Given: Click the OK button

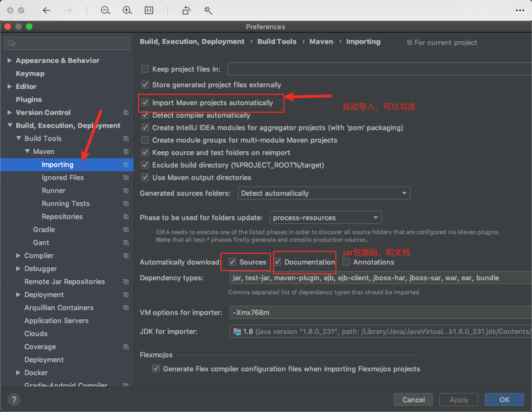Looking at the screenshot, I should [504, 400].
